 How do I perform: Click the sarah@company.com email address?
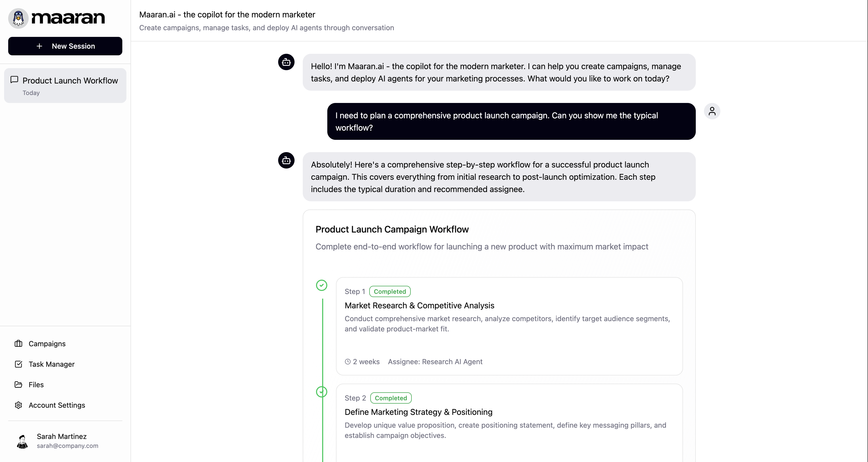coord(67,445)
